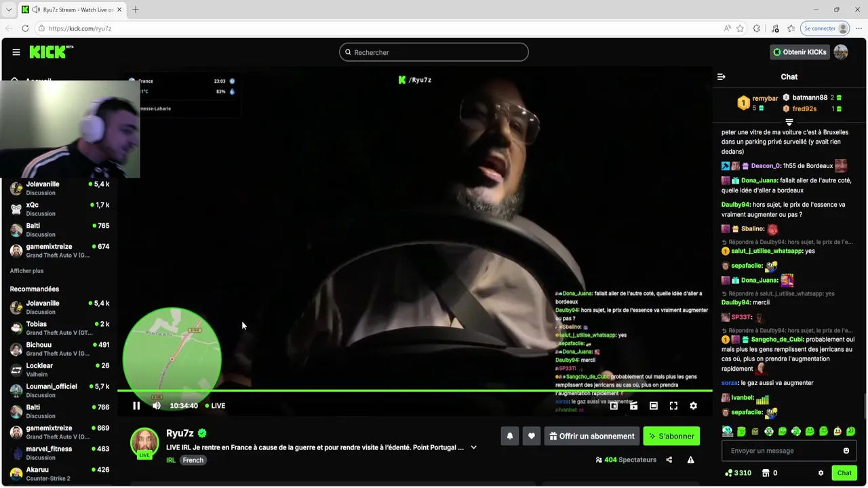The width and height of the screenshot is (868, 488).
Task: Click Offrir un abonnement button
Action: click(591, 436)
